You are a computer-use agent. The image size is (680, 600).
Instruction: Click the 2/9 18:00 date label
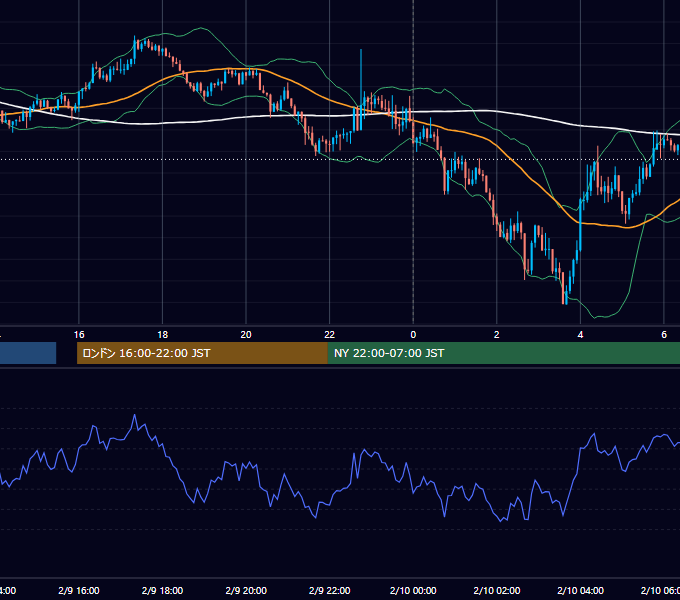[x=163, y=590]
